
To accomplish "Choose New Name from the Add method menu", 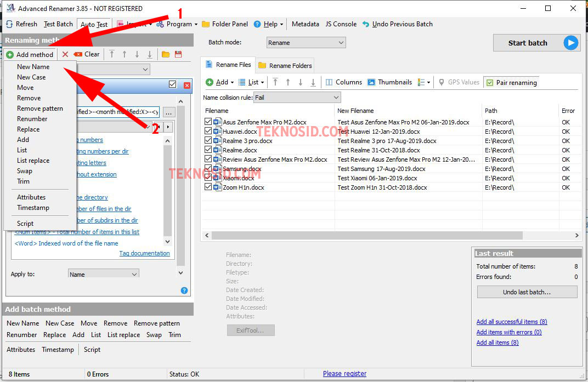I will (x=33, y=67).
